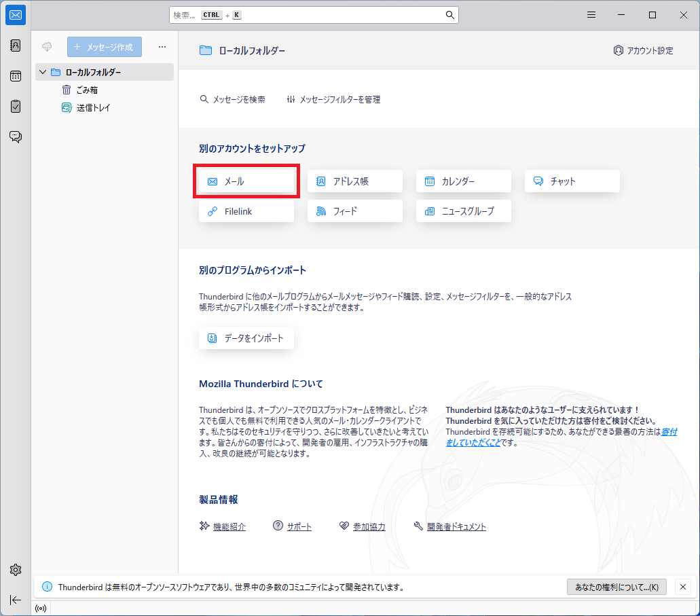Set up メール account button
Image resolution: width=700 pixels, height=616 pixels.
click(246, 181)
